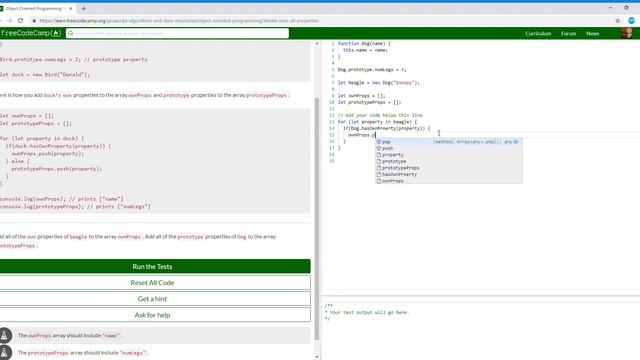The width and height of the screenshot is (640, 360).
Task: Open the freeCodeCamp home logo
Action: (x=31, y=33)
